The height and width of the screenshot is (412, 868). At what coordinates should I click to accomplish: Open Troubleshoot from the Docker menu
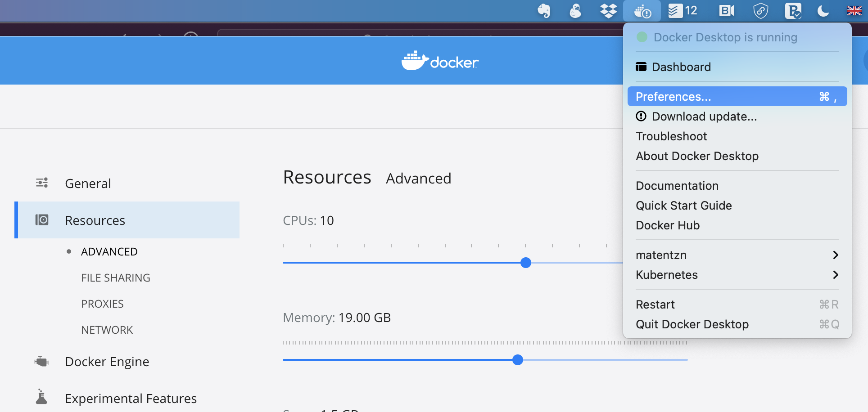737,136
